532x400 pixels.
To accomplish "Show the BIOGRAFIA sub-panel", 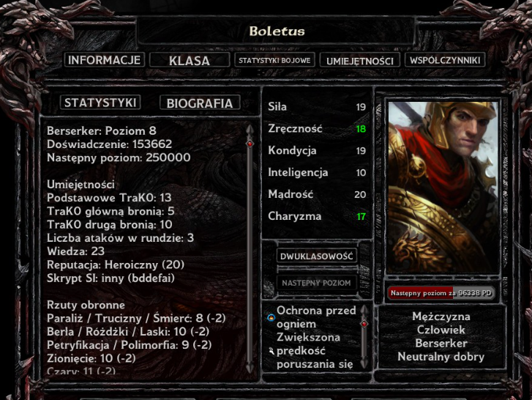I will click(x=200, y=103).
